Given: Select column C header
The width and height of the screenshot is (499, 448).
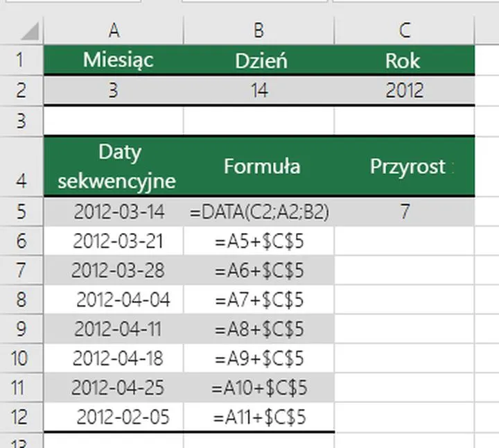Looking at the screenshot, I should click(404, 31).
